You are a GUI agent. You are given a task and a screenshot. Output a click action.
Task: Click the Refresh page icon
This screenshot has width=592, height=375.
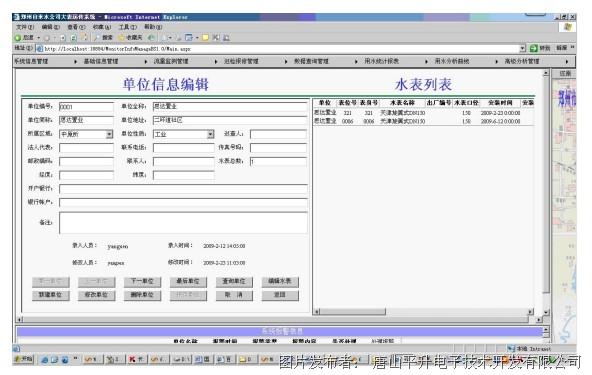coord(74,38)
